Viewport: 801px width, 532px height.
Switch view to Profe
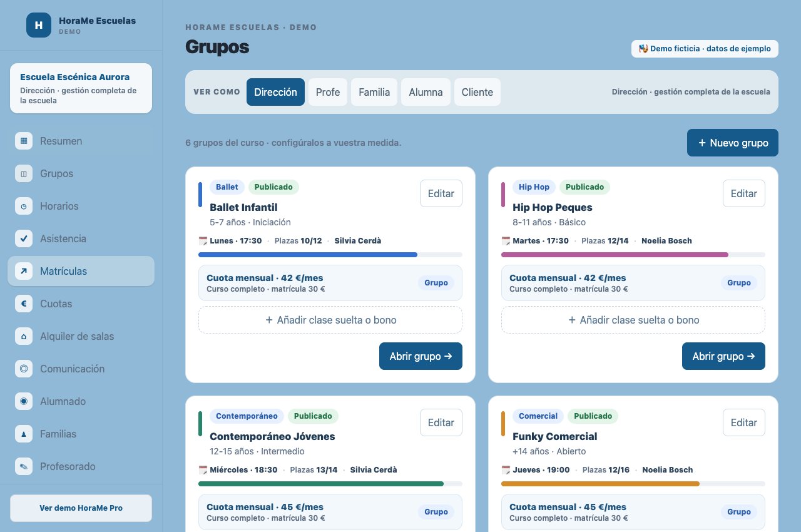coord(328,92)
